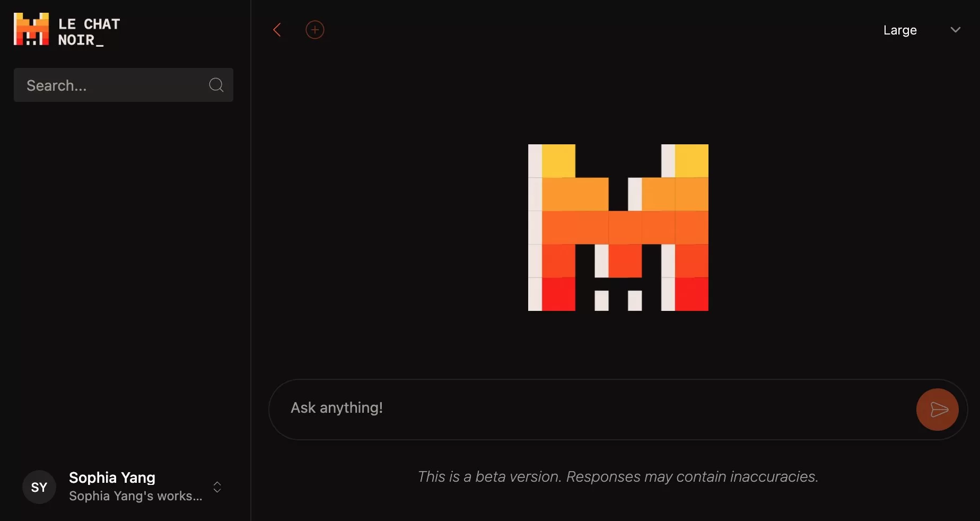Click the chevron next to Large model
This screenshot has width=980, height=521.
point(955,30)
